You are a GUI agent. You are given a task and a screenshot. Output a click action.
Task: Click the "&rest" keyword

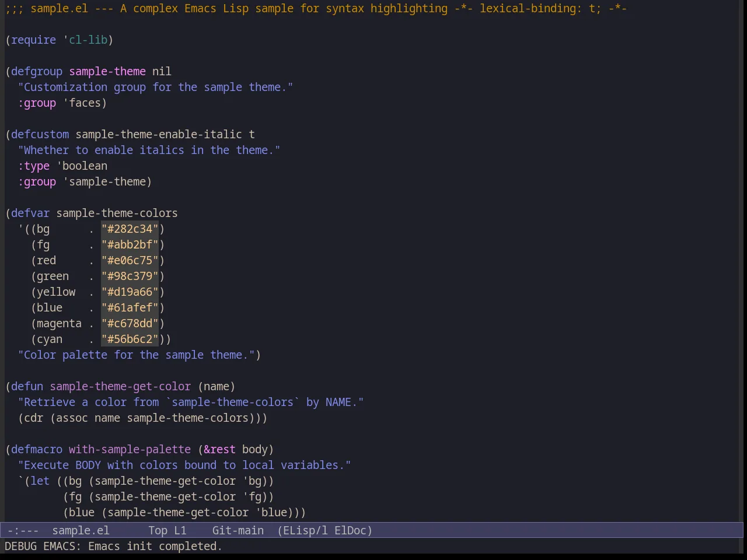tap(219, 449)
